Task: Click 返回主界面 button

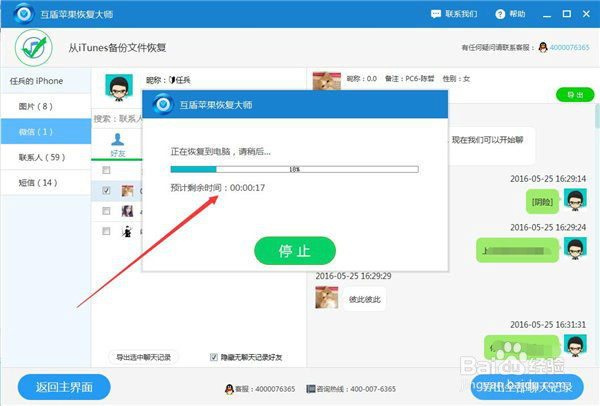Action: [x=64, y=387]
